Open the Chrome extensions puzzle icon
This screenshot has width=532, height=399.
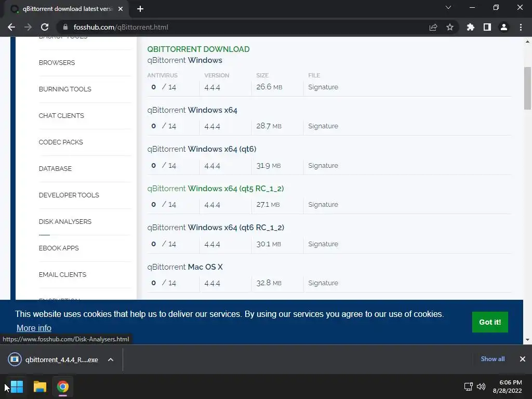point(470,27)
